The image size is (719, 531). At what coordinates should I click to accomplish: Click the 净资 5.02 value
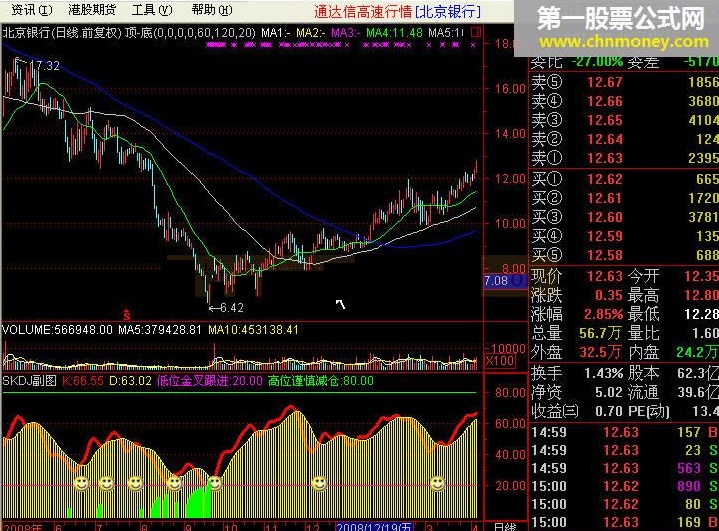pyautogui.click(x=608, y=392)
